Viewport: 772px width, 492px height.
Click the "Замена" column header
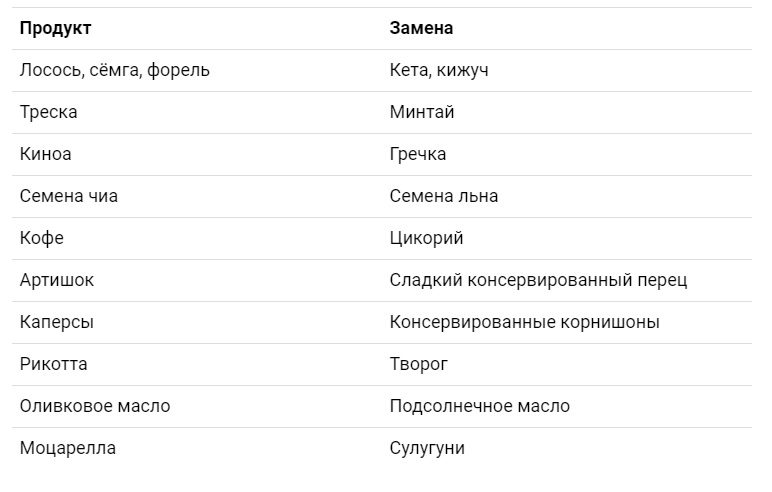tap(421, 28)
